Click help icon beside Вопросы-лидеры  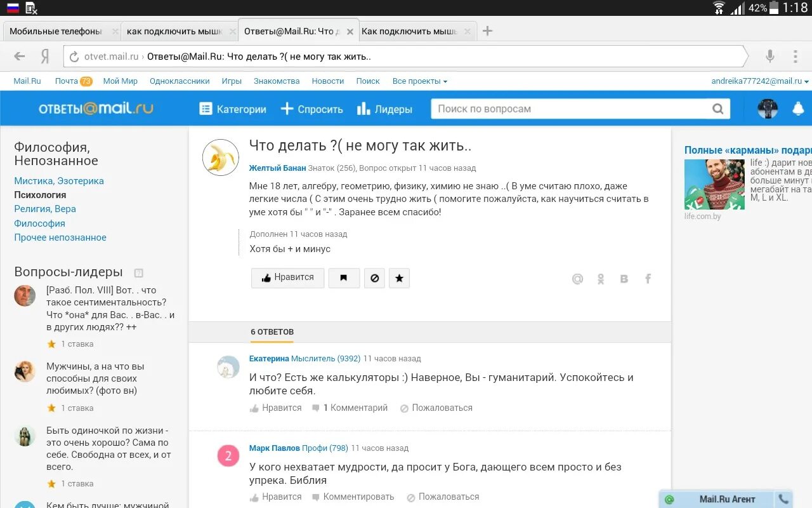[138, 273]
